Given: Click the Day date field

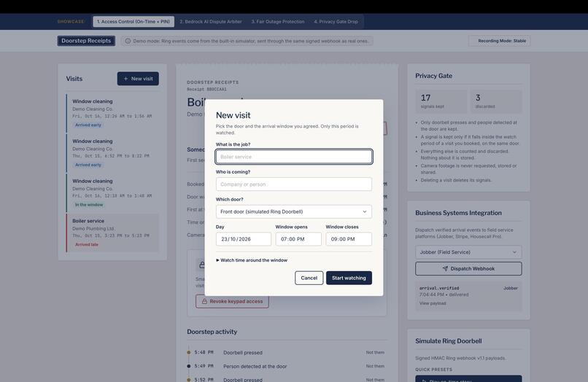Looking at the screenshot, I should pyautogui.click(x=244, y=239).
